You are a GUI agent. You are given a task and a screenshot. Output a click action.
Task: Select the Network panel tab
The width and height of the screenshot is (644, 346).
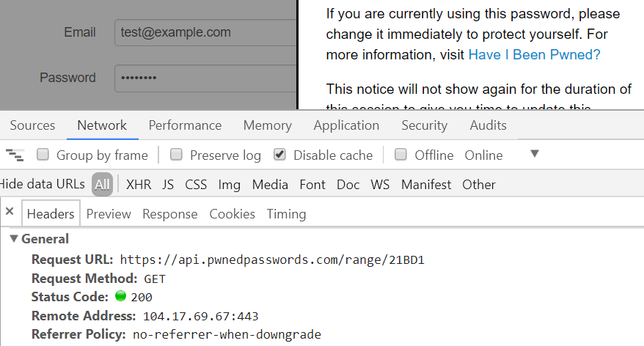pyautogui.click(x=102, y=125)
